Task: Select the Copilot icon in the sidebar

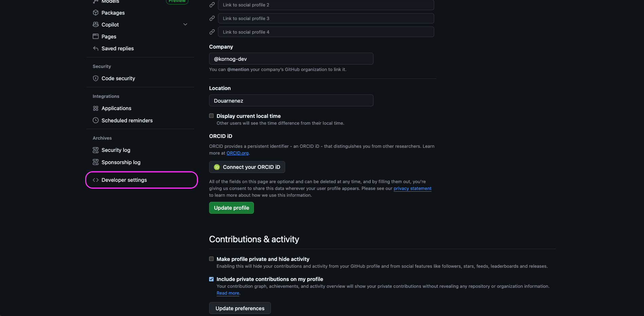Action: [96, 24]
